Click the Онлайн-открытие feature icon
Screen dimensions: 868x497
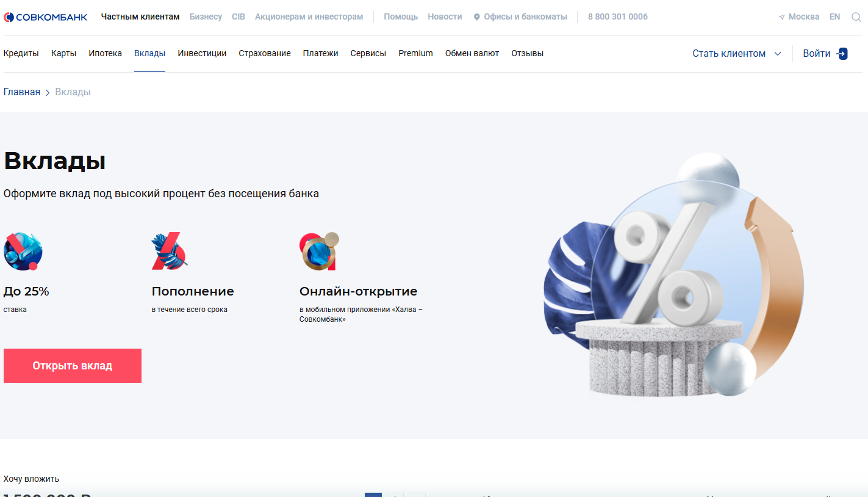click(318, 251)
